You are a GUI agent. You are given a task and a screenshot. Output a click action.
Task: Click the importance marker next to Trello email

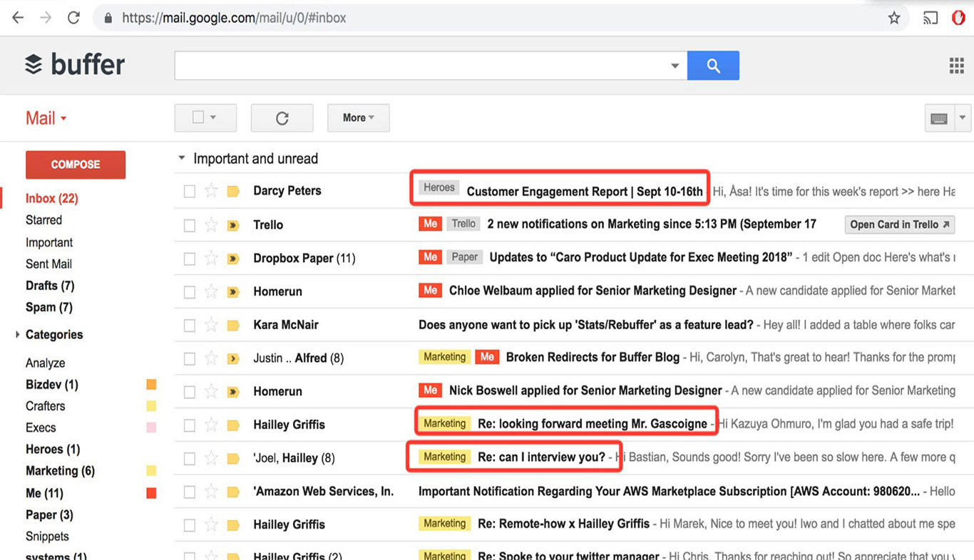click(x=233, y=224)
